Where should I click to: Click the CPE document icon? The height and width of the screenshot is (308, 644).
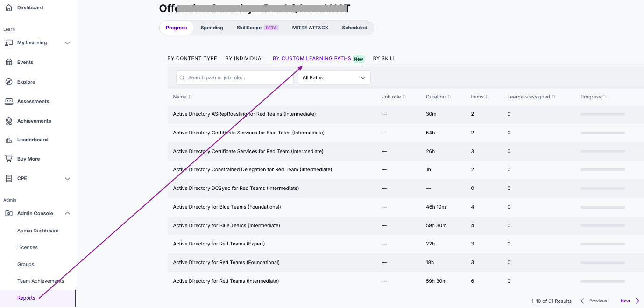point(8,178)
